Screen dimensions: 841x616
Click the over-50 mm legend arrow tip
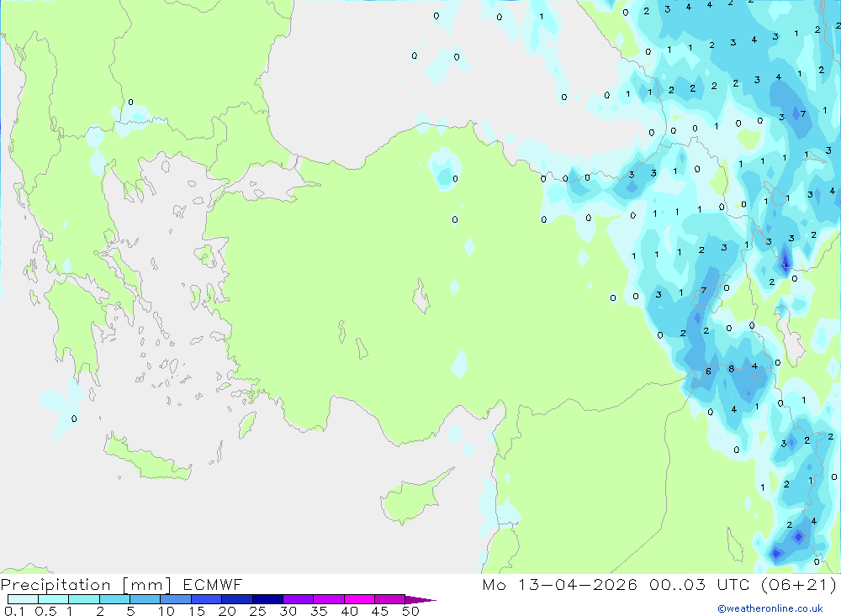tap(420, 599)
